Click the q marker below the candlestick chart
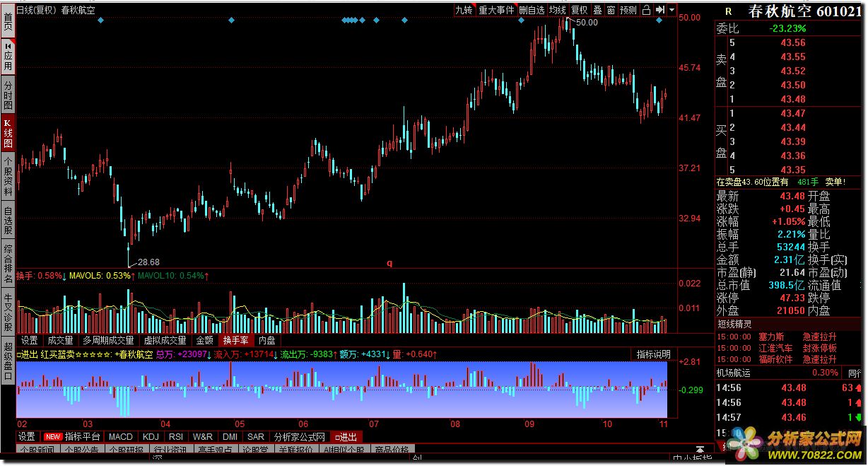Image resolution: width=868 pixels, height=466 pixels. (x=389, y=263)
